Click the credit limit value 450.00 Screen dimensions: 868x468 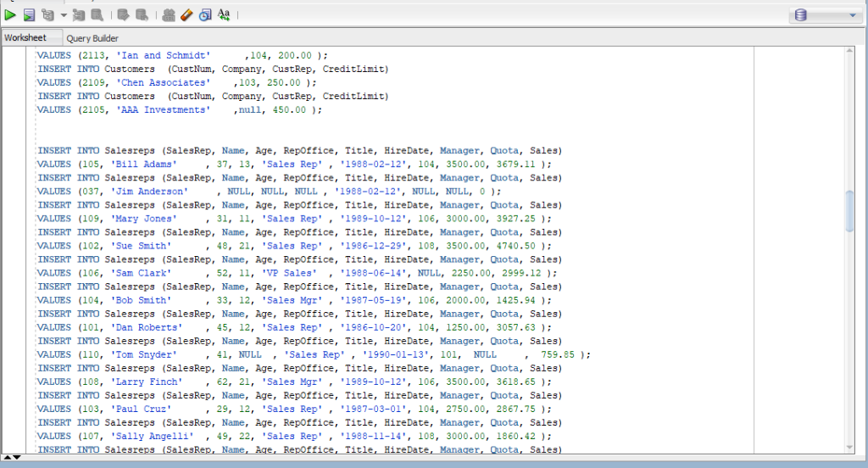click(289, 109)
